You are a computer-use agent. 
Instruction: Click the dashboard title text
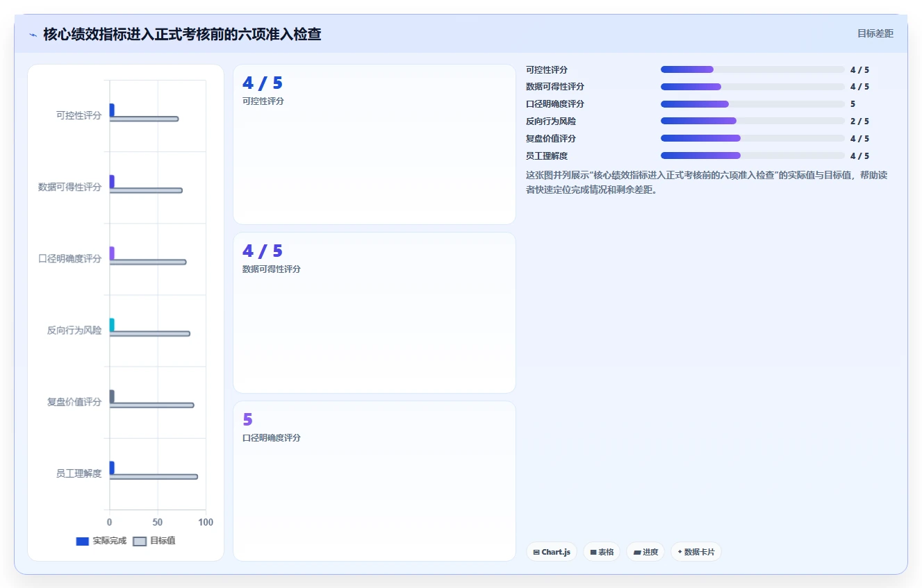click(182, 34)
